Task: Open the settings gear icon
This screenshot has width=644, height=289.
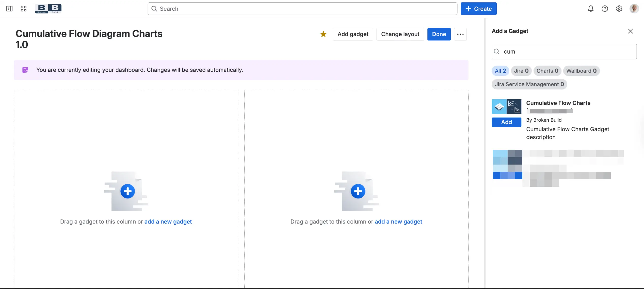Action: pyautogui.click(x=619, y=9)
